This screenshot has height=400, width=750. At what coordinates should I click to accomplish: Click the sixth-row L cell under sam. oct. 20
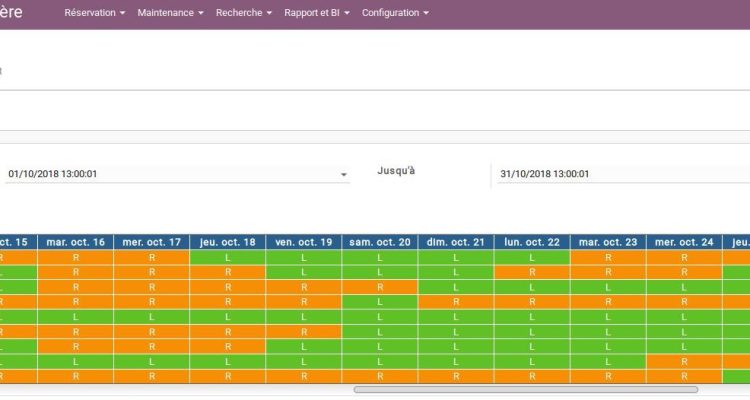tap(380, 332)
